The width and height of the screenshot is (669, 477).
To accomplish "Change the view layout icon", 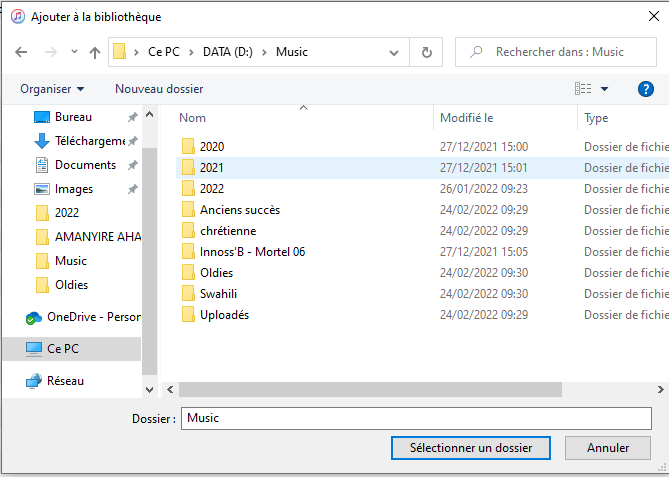I will click(x=583, y=88).
